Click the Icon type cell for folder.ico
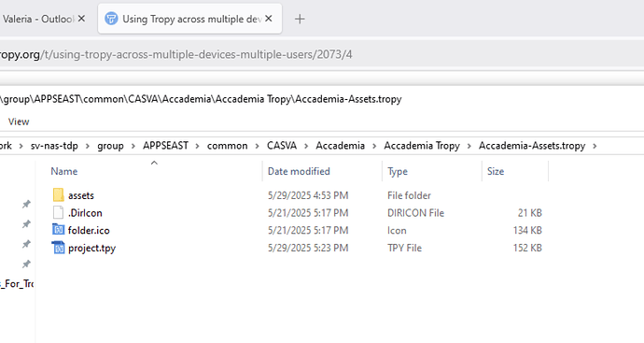Screen dimensions: 644x343 coord(397,230)
